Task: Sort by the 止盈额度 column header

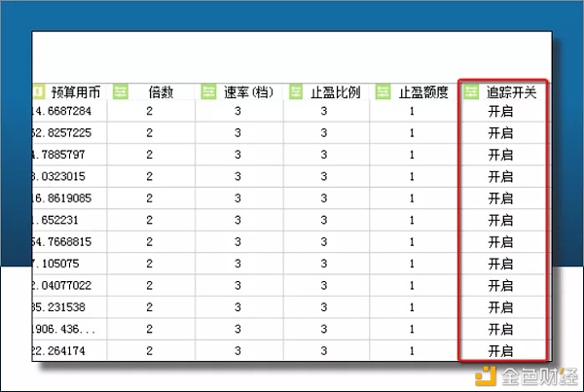Action: [x=423, y=92]
